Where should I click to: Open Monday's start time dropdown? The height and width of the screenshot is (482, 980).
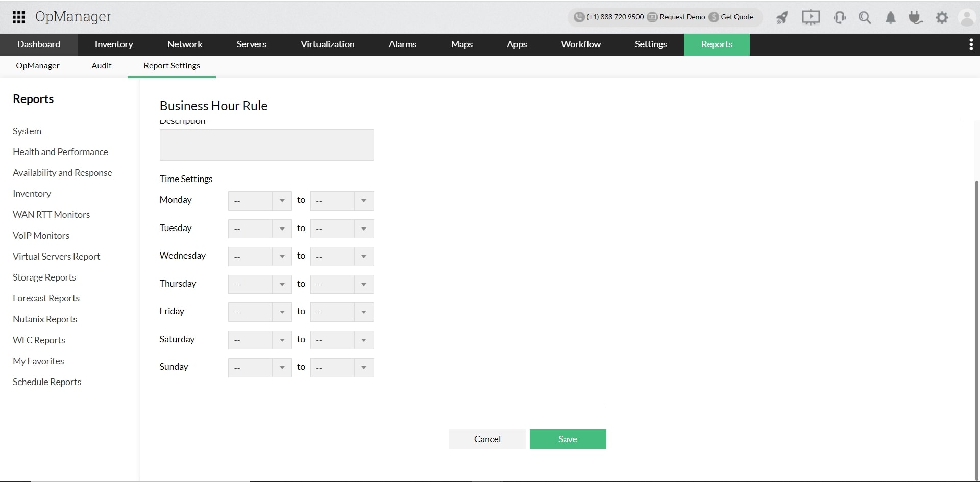click(x=259, y=200)
